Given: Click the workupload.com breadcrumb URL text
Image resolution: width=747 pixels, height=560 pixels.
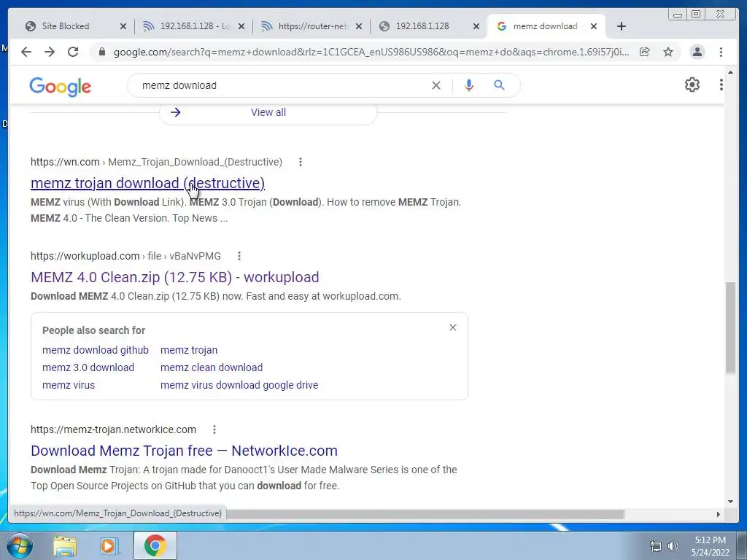Looking at the screenshot, I should 125,256.
